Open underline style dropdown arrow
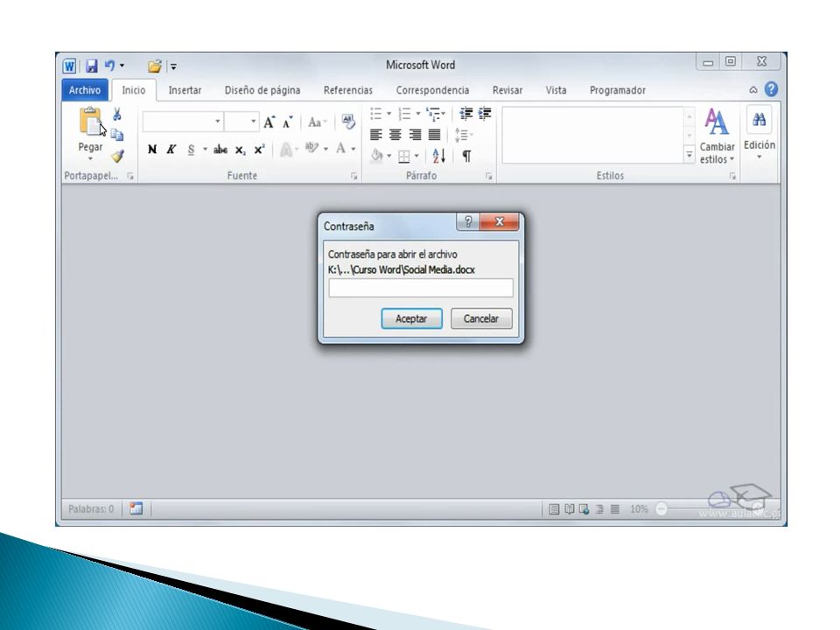Image resolution: width=840 pixels, height=630 pixels. coord(205,150)
